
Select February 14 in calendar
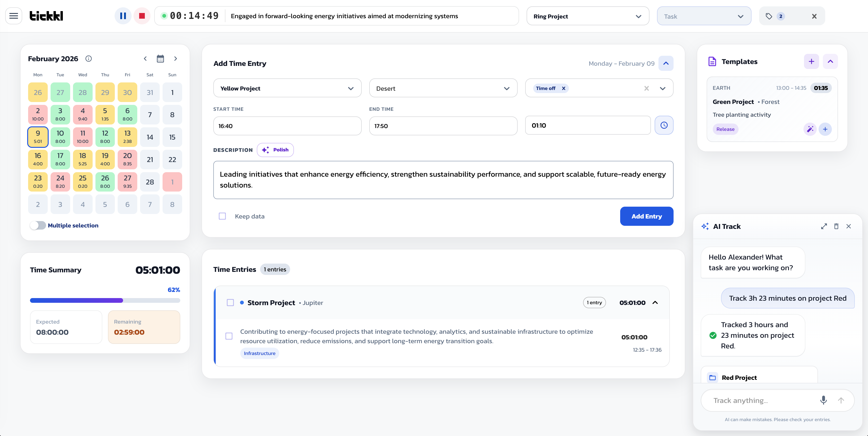(150, 137)
